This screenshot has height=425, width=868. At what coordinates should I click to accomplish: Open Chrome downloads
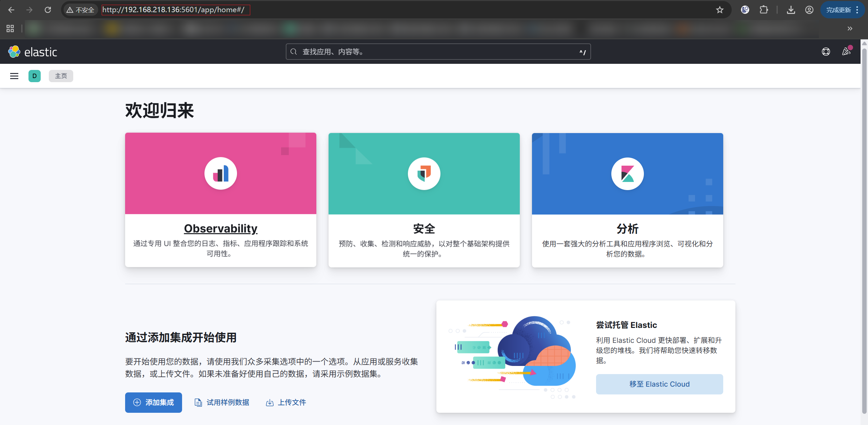(x=791, y=10)
